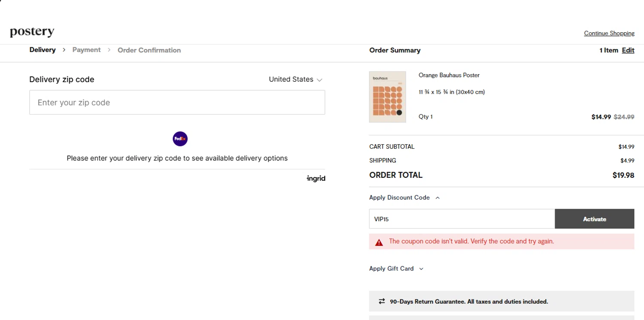Viewport: 644px width, 320px height.
Task: Click the chevron after Payment step
Action: coord(109,50)
